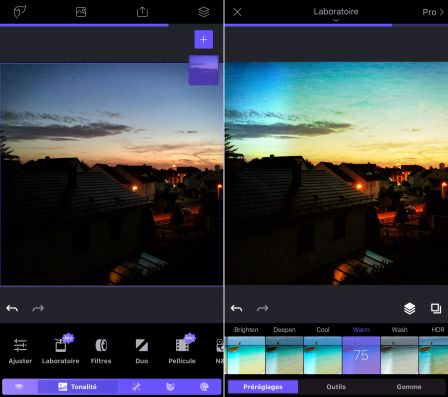Open the Ajuster sliders tool
The image size is (448, 397).
pos(20,350)
